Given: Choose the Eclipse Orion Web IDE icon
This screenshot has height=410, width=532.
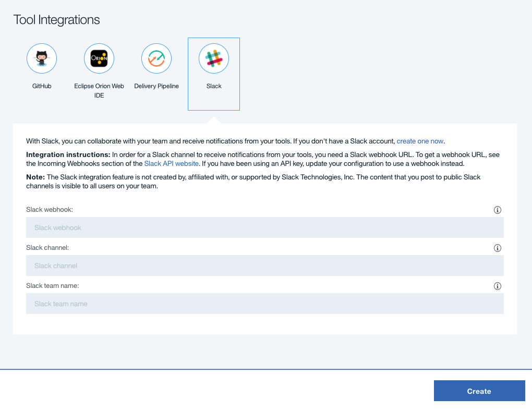Looking at the screenshot, I should click(x=99, y=58).
